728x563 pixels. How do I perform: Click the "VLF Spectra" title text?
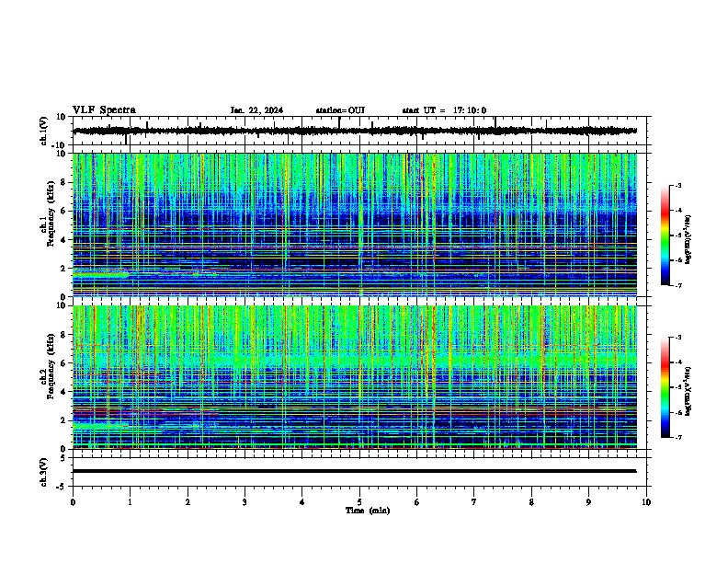[104, 110]
